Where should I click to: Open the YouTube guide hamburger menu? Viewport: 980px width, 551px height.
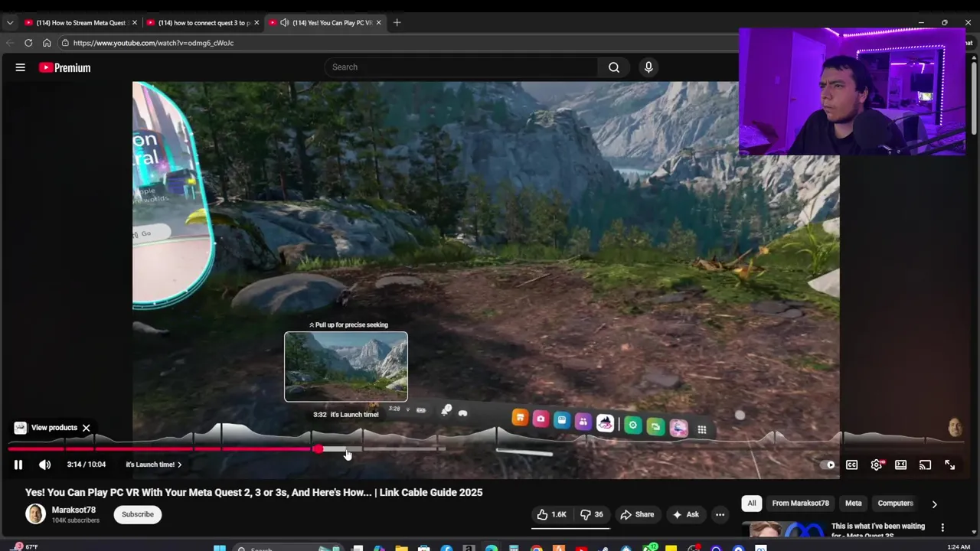tap(21, 67)
